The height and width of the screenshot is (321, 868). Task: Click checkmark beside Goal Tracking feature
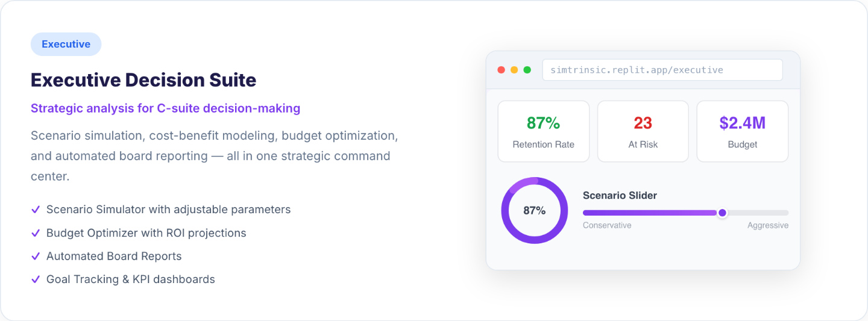coord(36,279)
